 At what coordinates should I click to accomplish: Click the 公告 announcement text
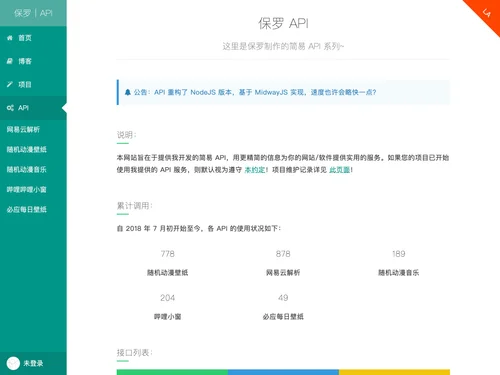[255, 92]
